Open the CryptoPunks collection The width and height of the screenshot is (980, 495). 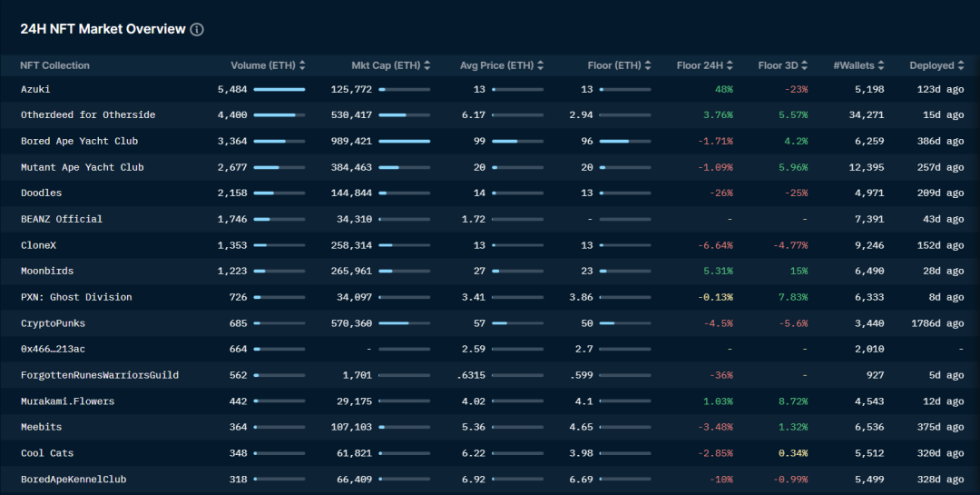click(54, 323)
